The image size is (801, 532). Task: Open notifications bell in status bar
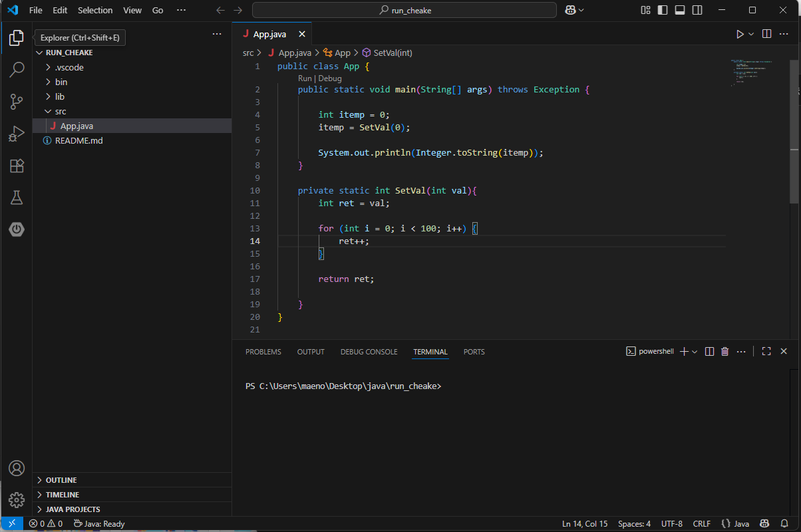point(786,524)
